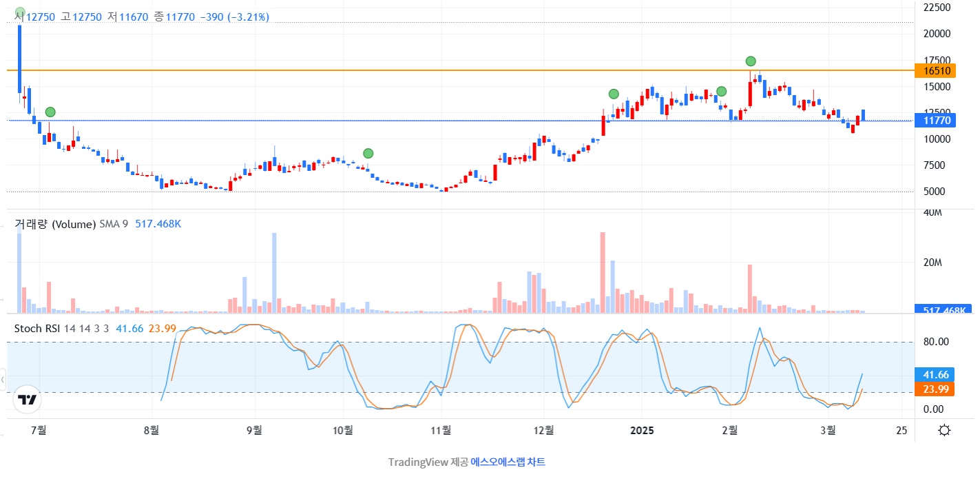Viewport: 980px width, 481px height.
Task: Click the '5000' price axis value
Action: 933,192
